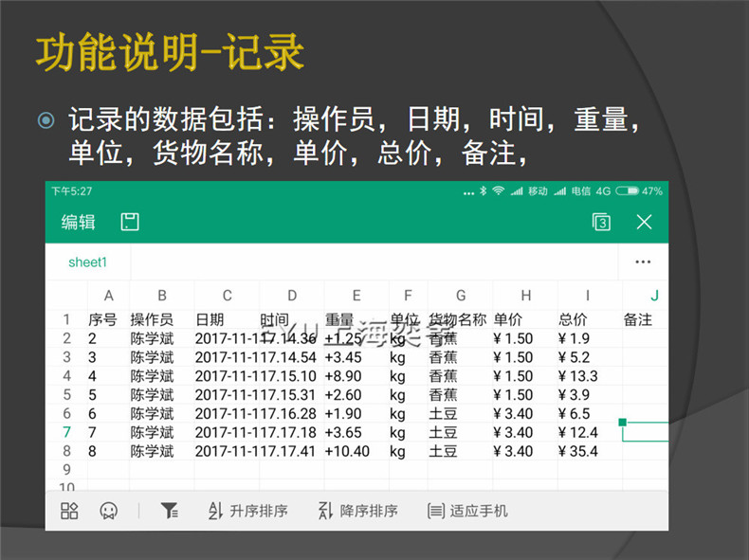Click the 备注 header cell
The width and height of the screenshot is (749, 560).
tap(646, 319)
